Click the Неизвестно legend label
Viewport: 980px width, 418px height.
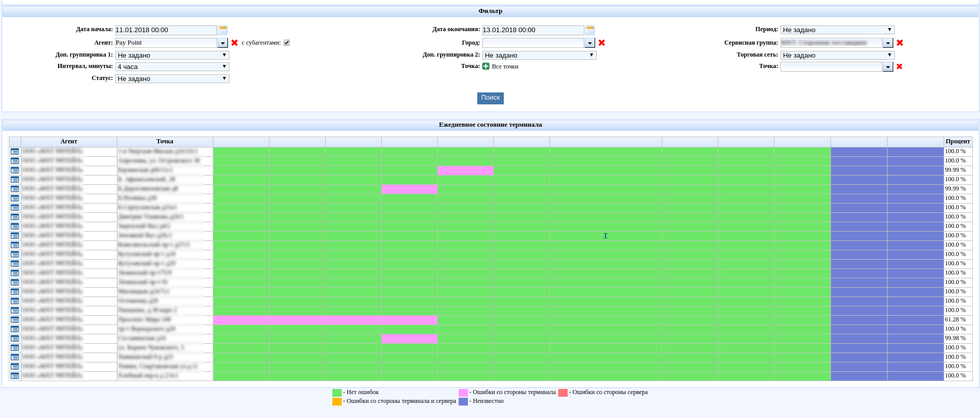[488, 401]
